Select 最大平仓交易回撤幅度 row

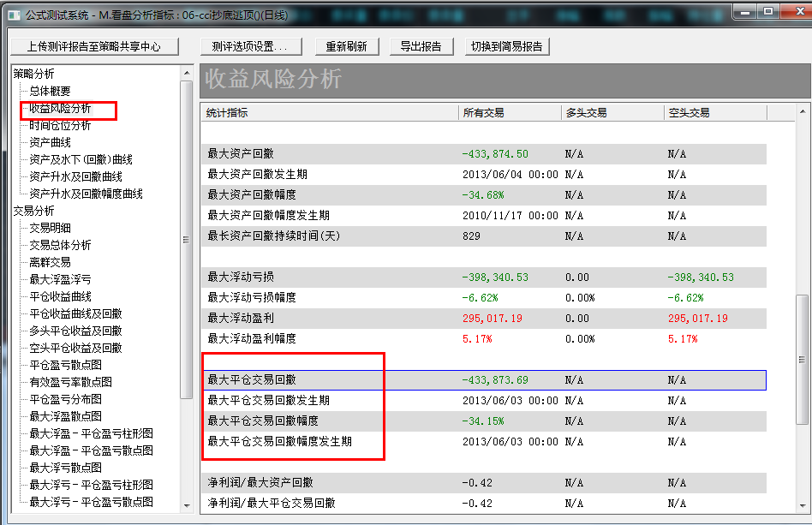tap(484, 421)
